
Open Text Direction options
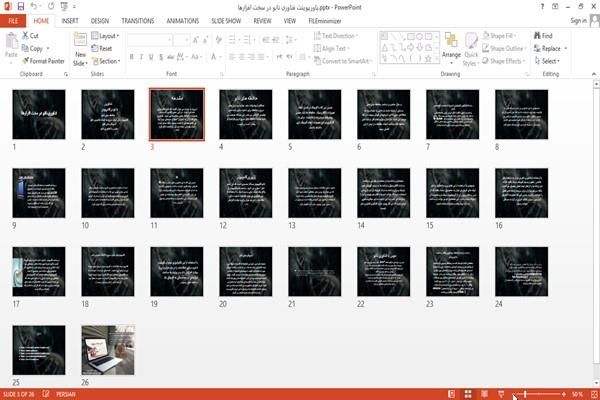[x=336, y=36]
